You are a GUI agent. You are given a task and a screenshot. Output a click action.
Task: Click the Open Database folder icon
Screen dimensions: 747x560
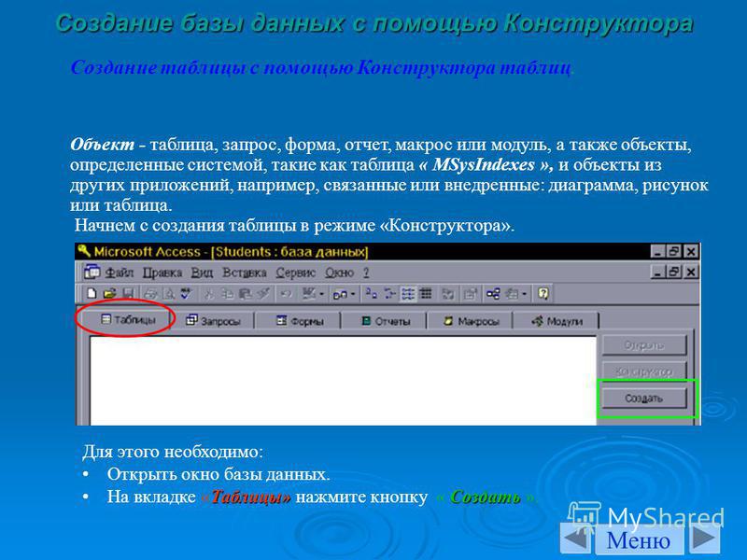[109, 294]
